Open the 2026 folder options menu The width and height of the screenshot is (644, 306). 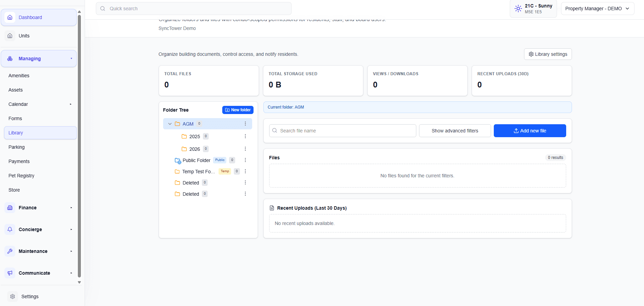click(245, 149)
